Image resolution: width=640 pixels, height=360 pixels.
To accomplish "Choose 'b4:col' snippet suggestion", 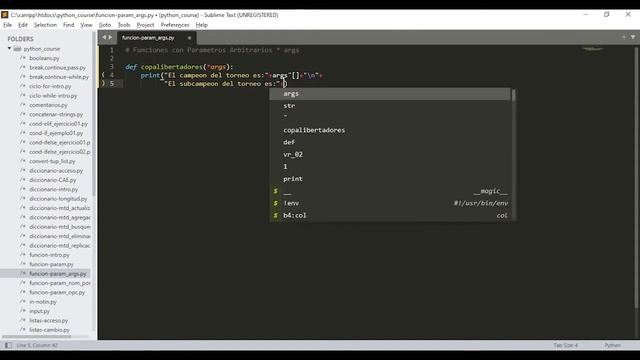I will 390,216.
